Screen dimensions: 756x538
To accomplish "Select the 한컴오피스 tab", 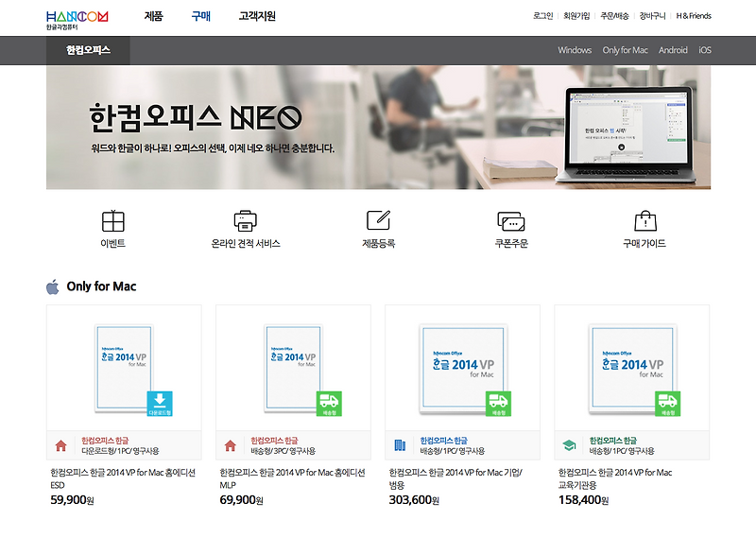I will pos(88,50).
